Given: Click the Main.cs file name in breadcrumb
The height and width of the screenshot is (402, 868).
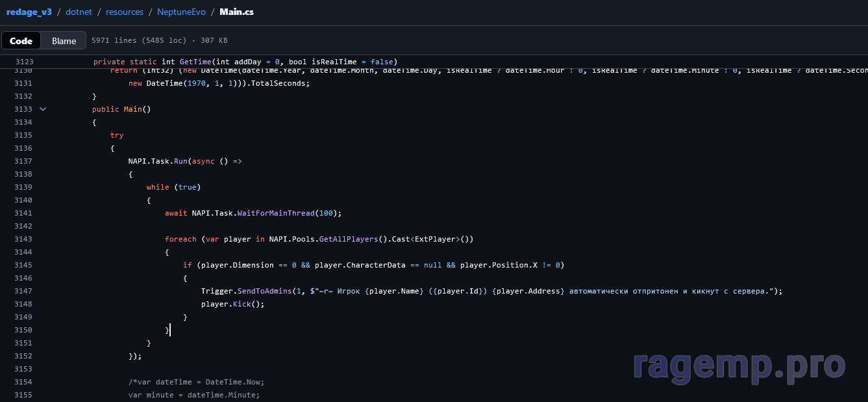Looking at the screenshot, I should [x=236, y=12].
